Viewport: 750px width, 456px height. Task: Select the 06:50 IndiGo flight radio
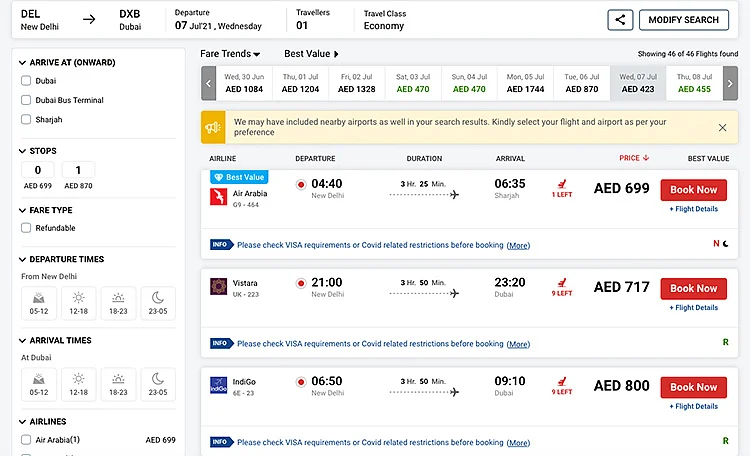click(301, 382)
